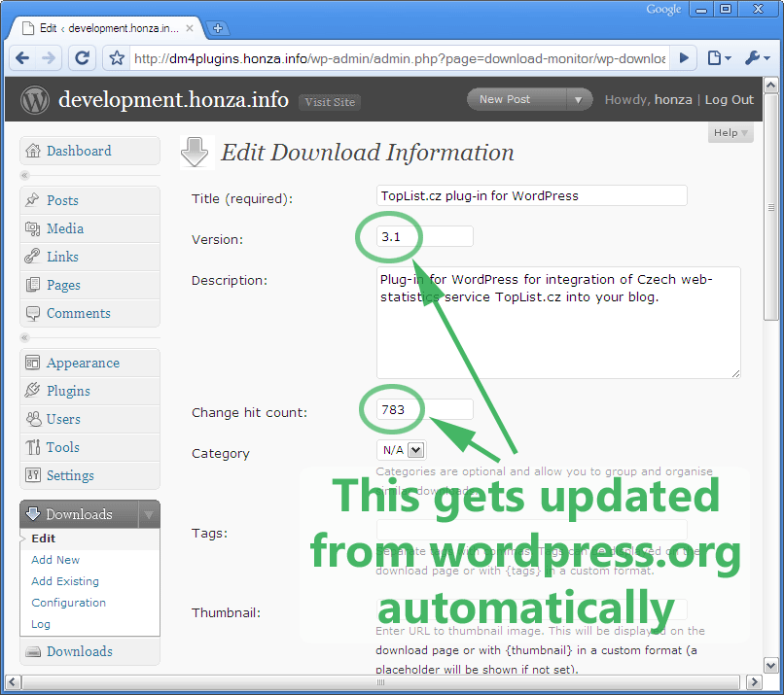Open the Appearance menu
This screenshot has height=695, width=784.
click(83, 363)
